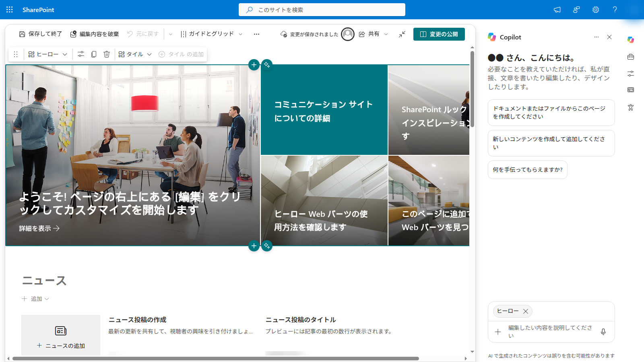
Task: Expand the 追加 dropdown under ニュース
Action: tap(35, 299)
